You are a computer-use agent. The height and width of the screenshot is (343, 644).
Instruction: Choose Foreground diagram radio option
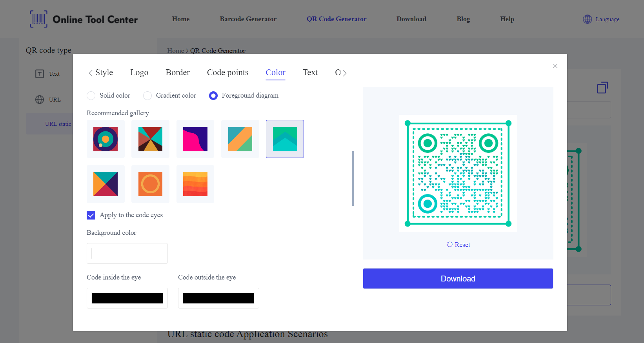click(213, 96)
